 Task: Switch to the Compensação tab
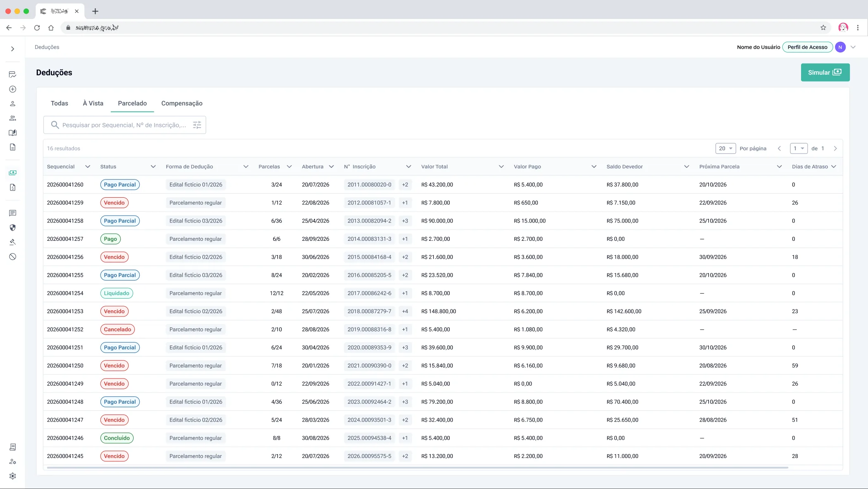pos(182,103)
